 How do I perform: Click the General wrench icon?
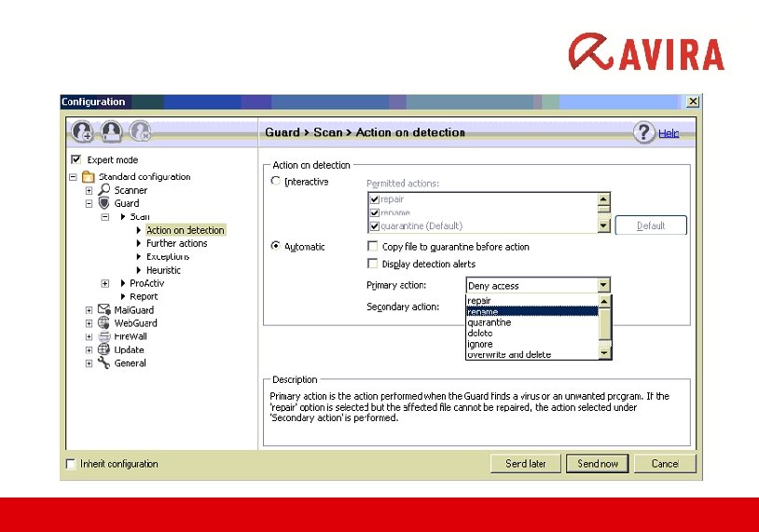point(104,362)
